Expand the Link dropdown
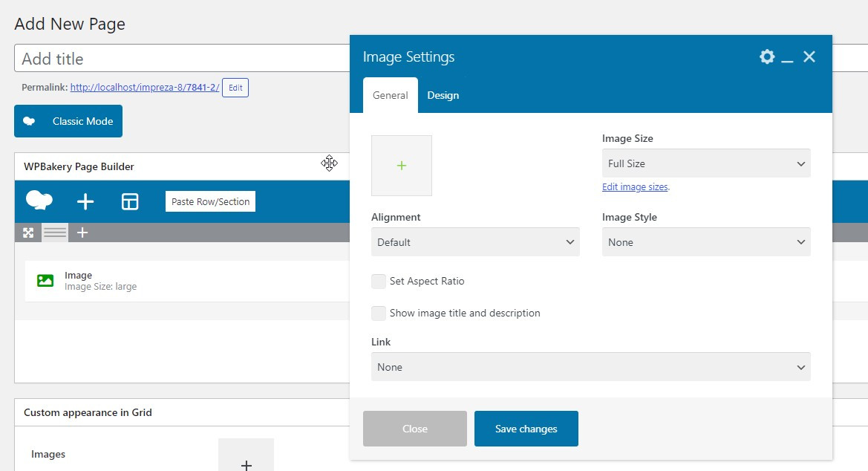Viewport: 868px width, 471px height. [x=590, y=367]
